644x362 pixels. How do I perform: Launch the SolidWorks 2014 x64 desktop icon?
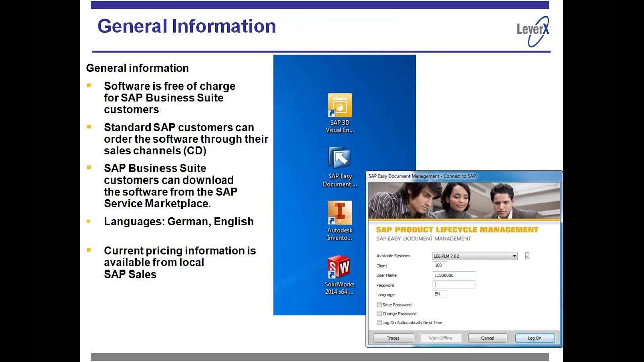click(339, 275)
